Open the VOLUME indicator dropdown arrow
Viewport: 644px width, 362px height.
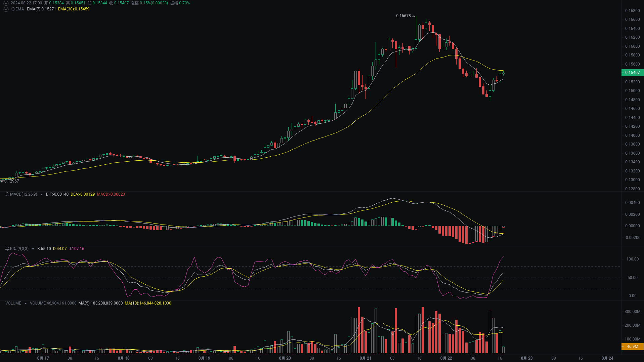coord(25,304)
